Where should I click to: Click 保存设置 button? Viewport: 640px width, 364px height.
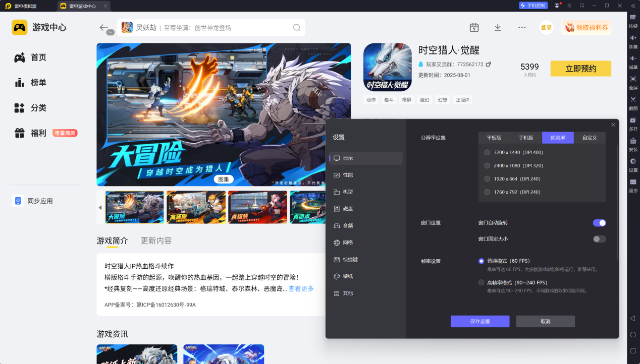coord(480,322)
